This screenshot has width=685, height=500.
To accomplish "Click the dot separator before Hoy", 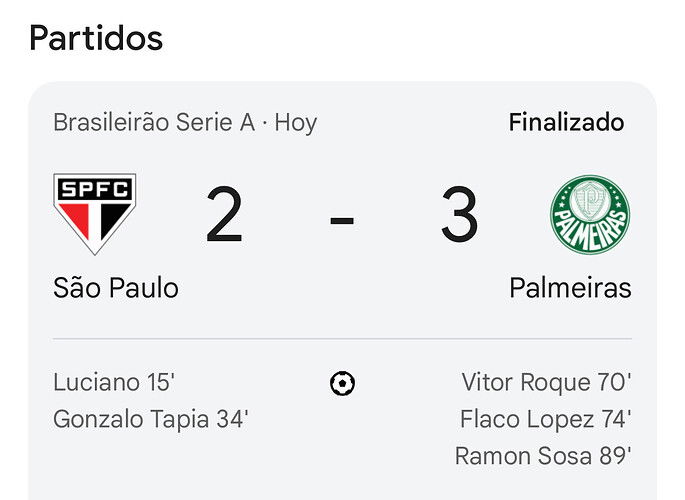I will pyautogui.click(x=265, y=123).
